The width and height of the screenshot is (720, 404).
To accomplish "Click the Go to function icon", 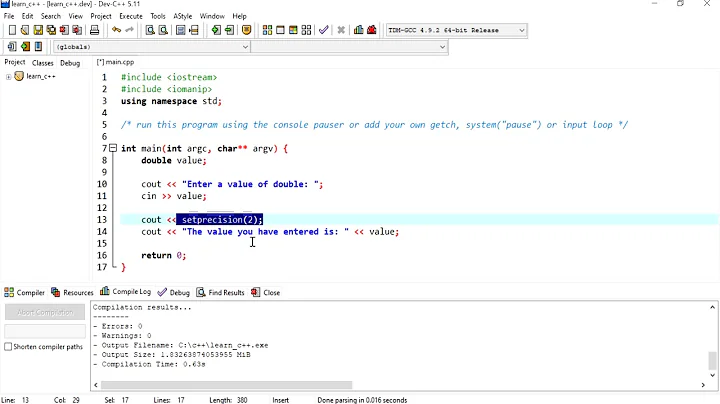I will [180, 30].
